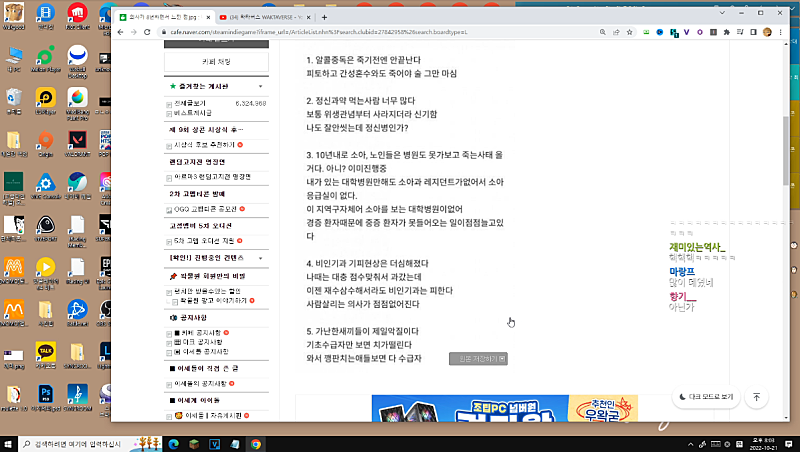Image resolution: width=800 pixels, height=452 pixels.
Task: Show hidden tray icons chevron
Action: click(x=690, y=444)
